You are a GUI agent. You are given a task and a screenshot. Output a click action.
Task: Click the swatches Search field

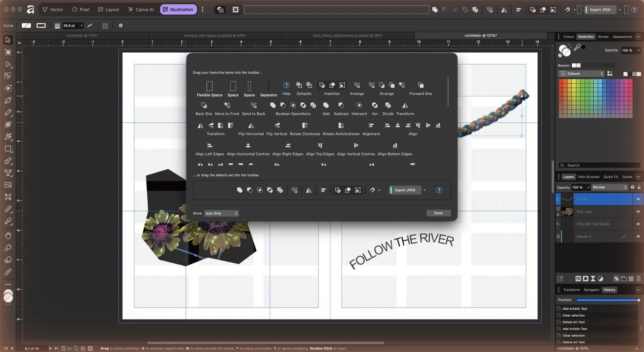click(599, 165)
